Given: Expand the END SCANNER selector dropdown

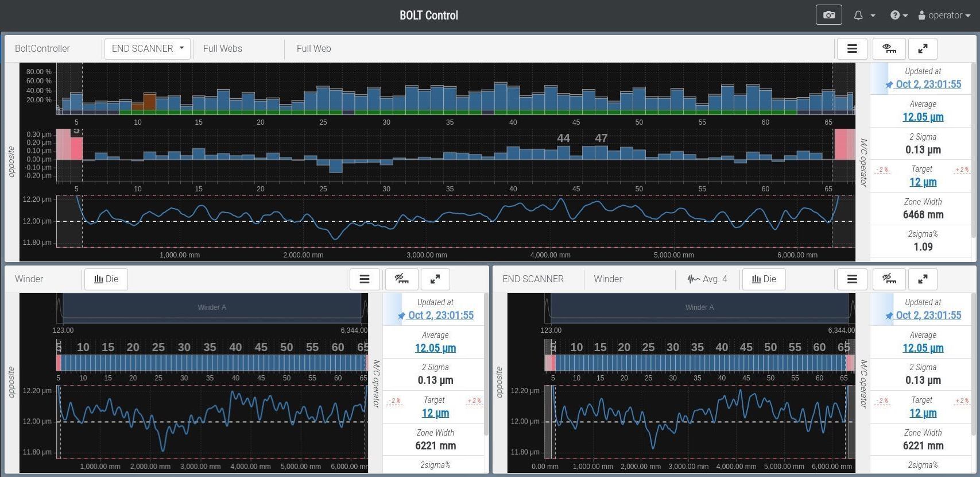Looking at the screenshot, I should click(x=148, y=49).
